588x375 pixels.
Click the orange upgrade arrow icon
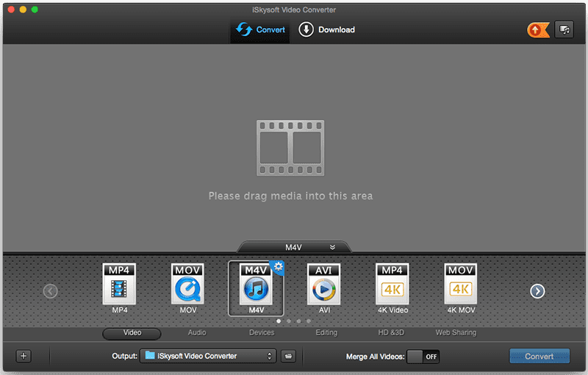click(538, 30)
